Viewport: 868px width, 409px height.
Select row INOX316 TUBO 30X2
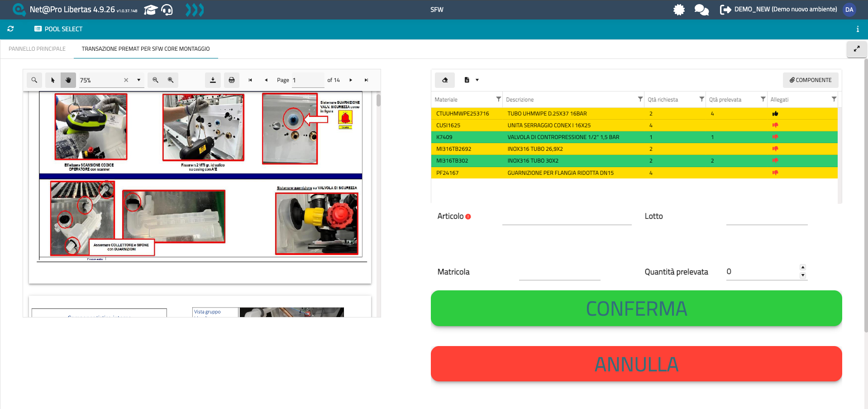click(634, 161)
